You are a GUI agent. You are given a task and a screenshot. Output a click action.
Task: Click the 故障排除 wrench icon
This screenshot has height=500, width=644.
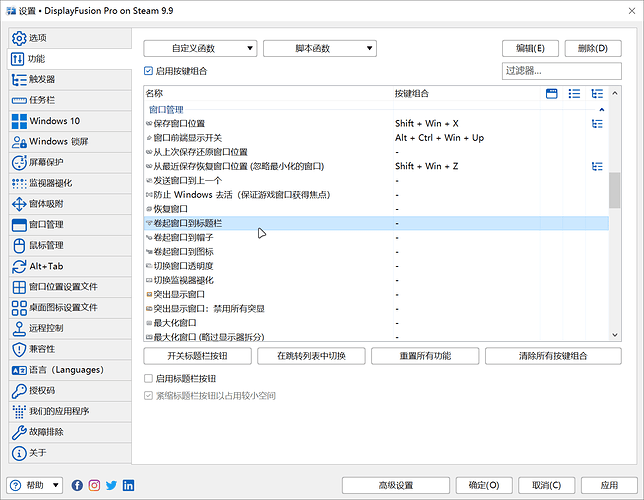(19, 432)
